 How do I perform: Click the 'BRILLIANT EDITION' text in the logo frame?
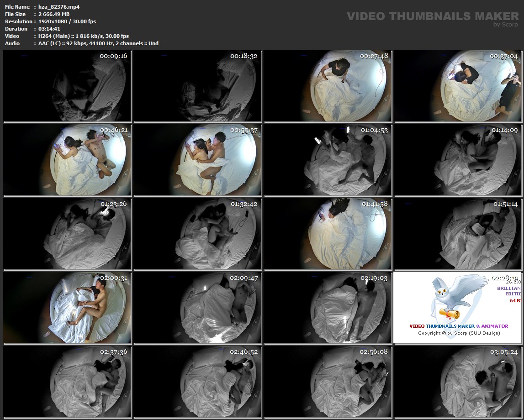point(509,291)
